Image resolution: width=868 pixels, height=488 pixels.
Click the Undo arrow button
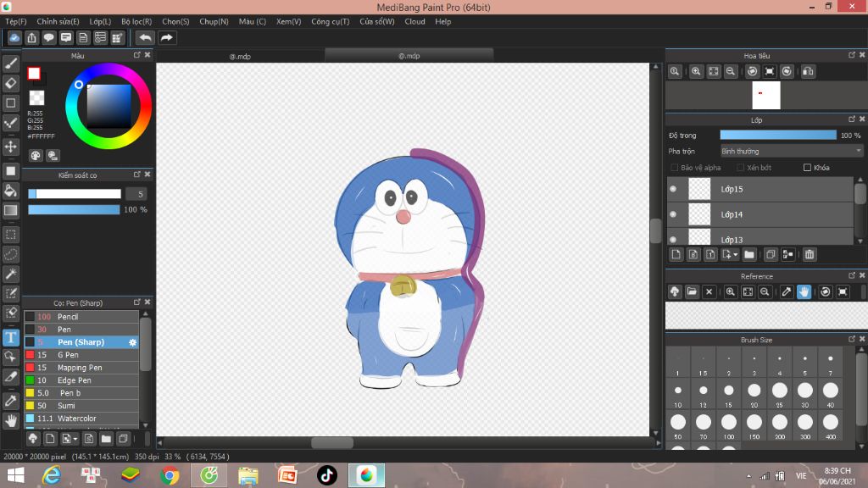(x=145, y=37)
